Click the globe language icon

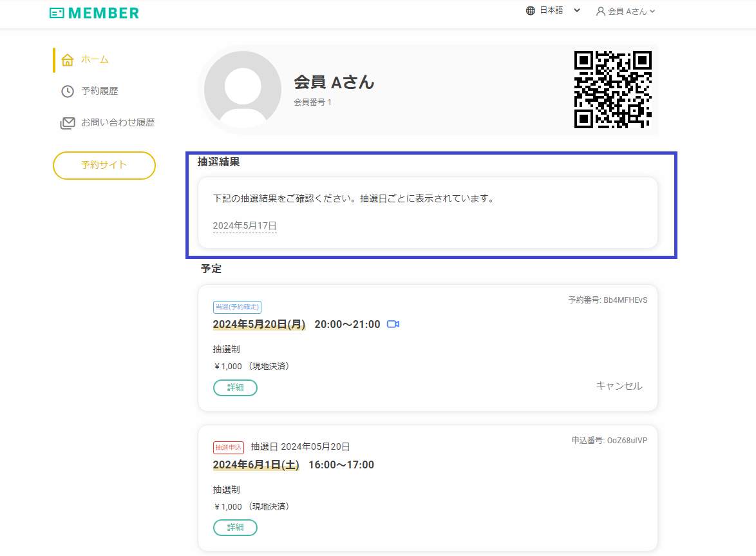[531, 10]
